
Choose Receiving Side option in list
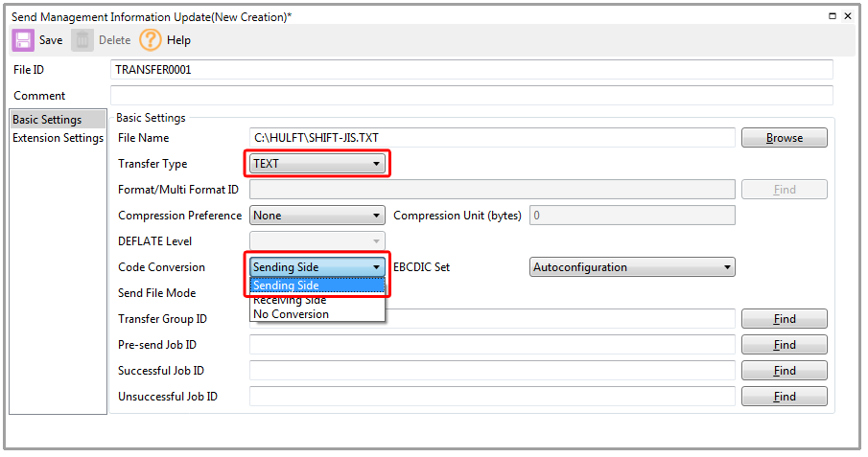pyautogui.click(x=317, y=301)
